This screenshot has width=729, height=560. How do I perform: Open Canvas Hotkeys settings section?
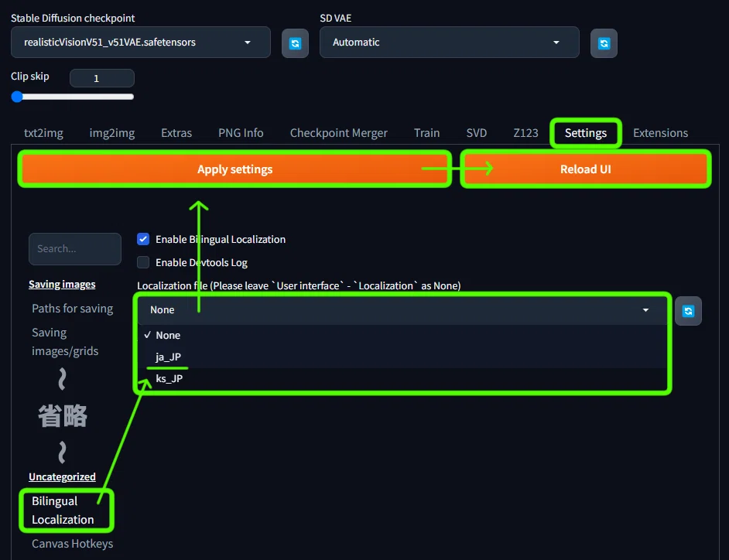[x=73, y=544]
